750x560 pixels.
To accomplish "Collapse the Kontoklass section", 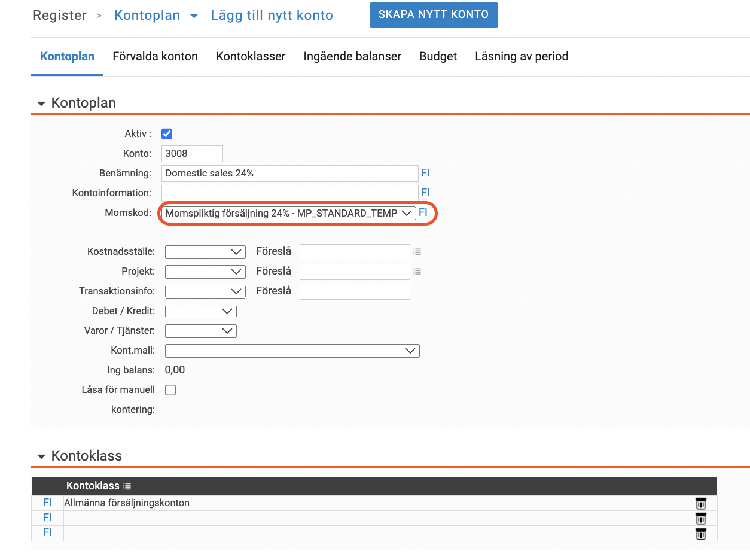I will pyautogui.click(x=41, y=456).
